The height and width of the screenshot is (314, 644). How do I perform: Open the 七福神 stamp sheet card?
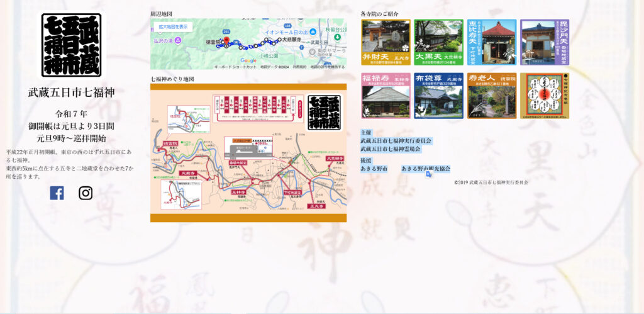(x=545, y=96)
